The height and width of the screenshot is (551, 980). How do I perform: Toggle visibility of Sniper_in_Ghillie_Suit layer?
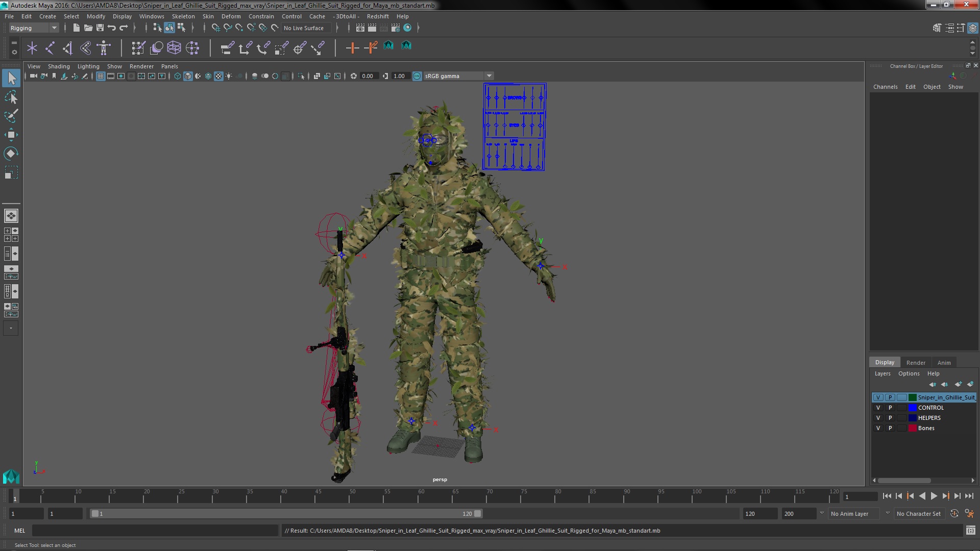[878, 397]
